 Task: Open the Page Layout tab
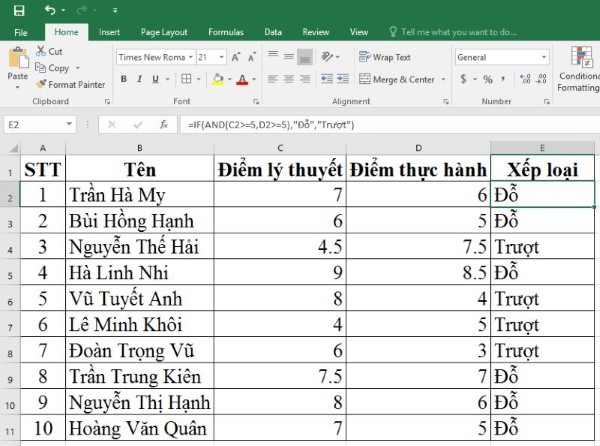[164, 32]
